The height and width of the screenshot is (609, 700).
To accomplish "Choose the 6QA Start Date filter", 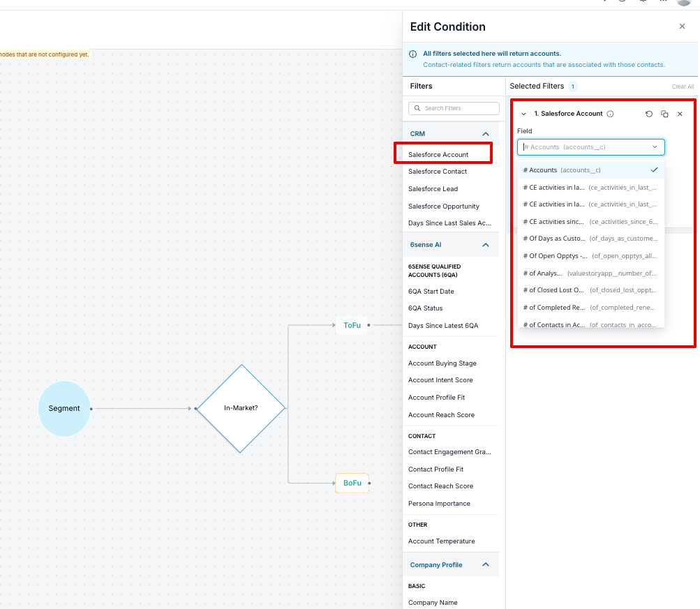I will (431, 292).
